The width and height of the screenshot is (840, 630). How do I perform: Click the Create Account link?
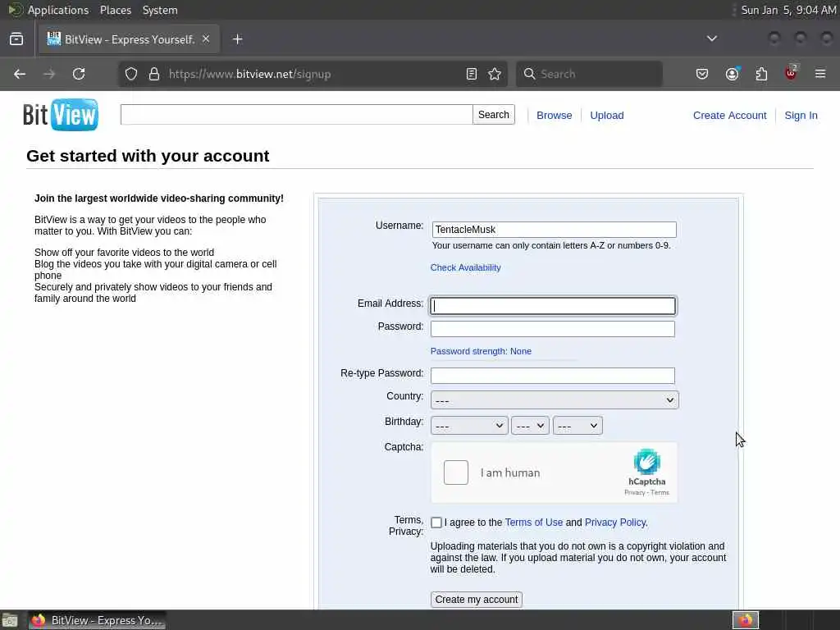click(729, 115)
